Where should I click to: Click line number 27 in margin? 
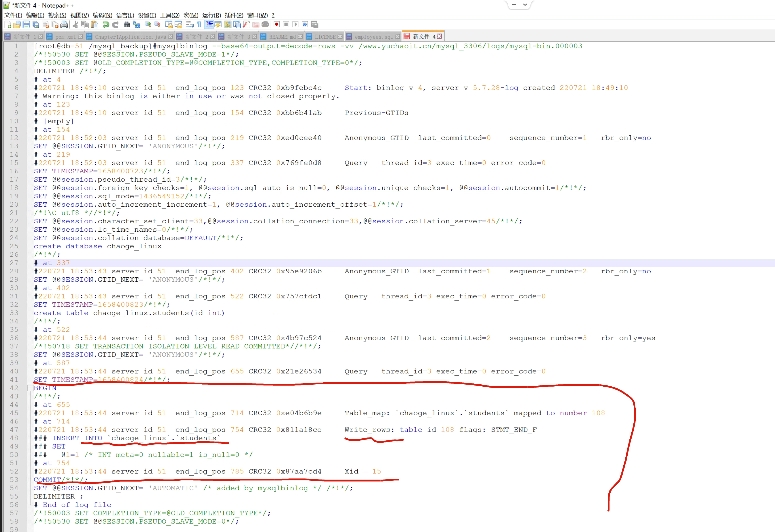(x=14, y=263)
